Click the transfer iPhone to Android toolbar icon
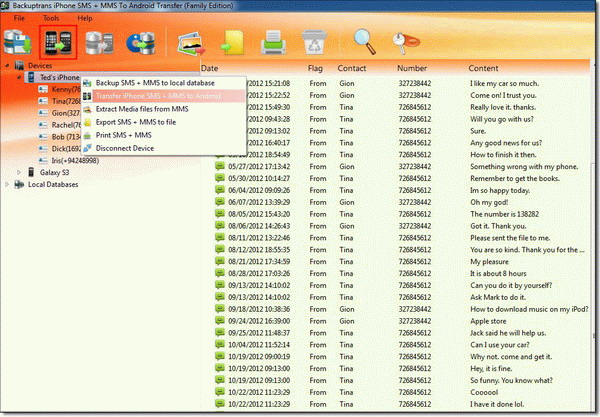600x417 pixels. [58, 42]
